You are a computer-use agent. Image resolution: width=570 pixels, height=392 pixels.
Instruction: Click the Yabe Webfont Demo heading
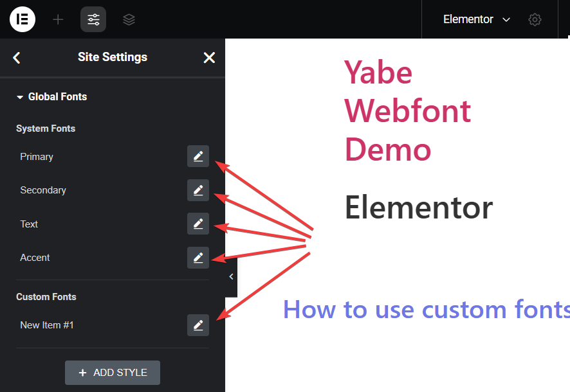click(407, 111)
